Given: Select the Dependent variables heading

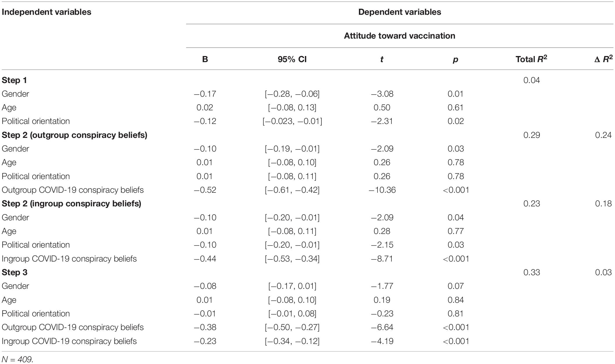Looking at the screenshot, I should [400, 12].
